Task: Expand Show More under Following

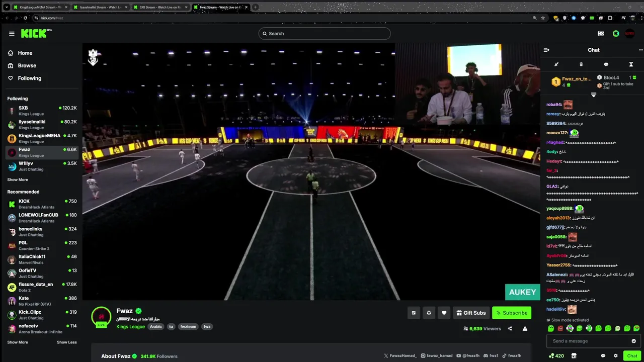Action: (18, 179)
